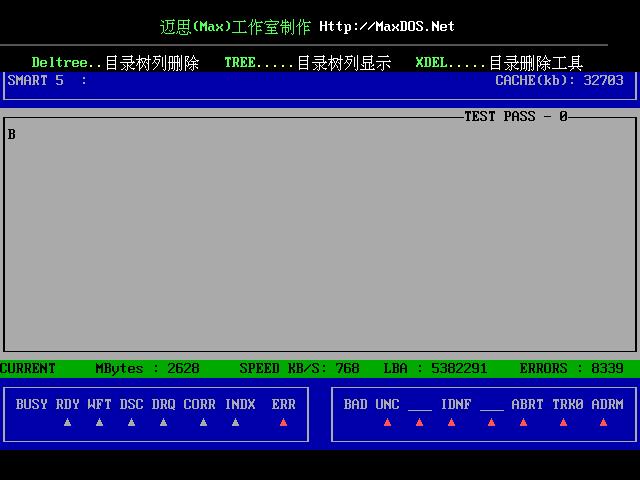The width and height of the screenshot is (640, 480).
Task: Click the TEST PASS - 0 title
Action: pyautogui.click(x=516, y=116)
